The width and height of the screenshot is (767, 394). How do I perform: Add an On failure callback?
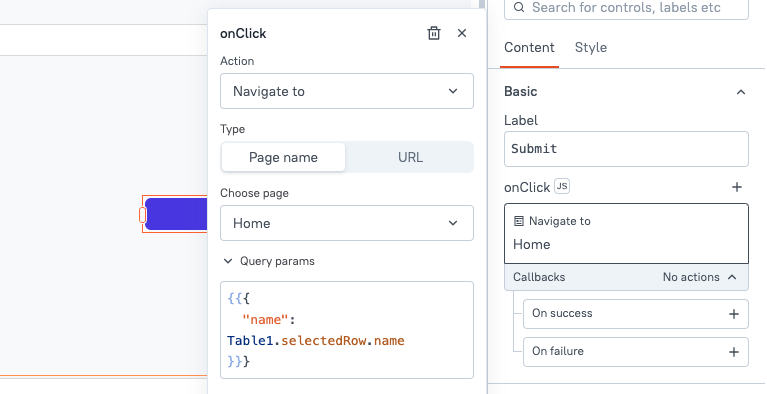click(734, 352)
